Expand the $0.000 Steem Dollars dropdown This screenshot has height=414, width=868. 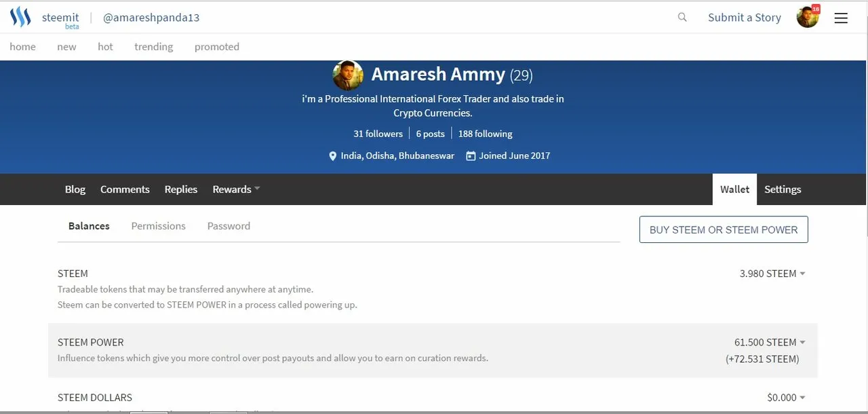pyautogui.click(x=786, y=398)
